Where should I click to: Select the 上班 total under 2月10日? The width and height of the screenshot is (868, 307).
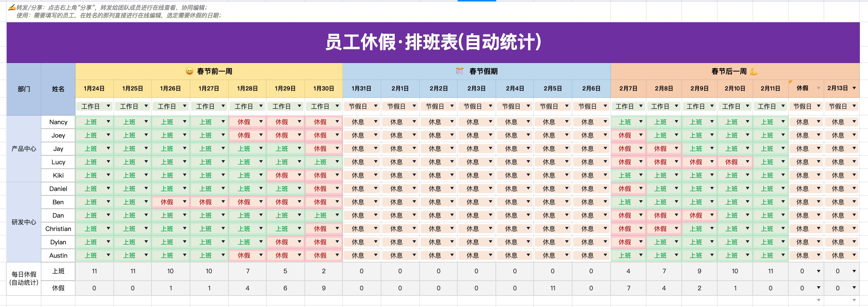[x=735, y=271]
